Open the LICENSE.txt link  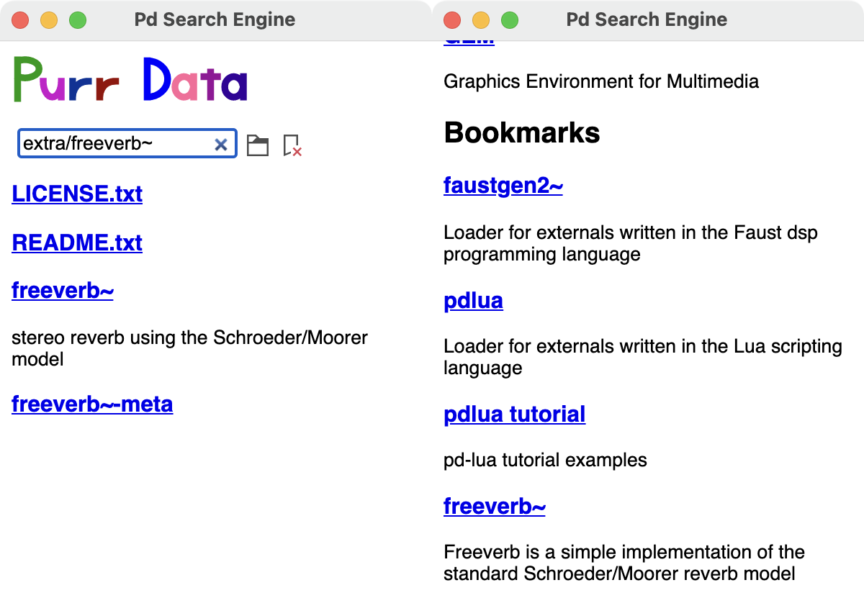pyautogui.click(x=77, y=194)
